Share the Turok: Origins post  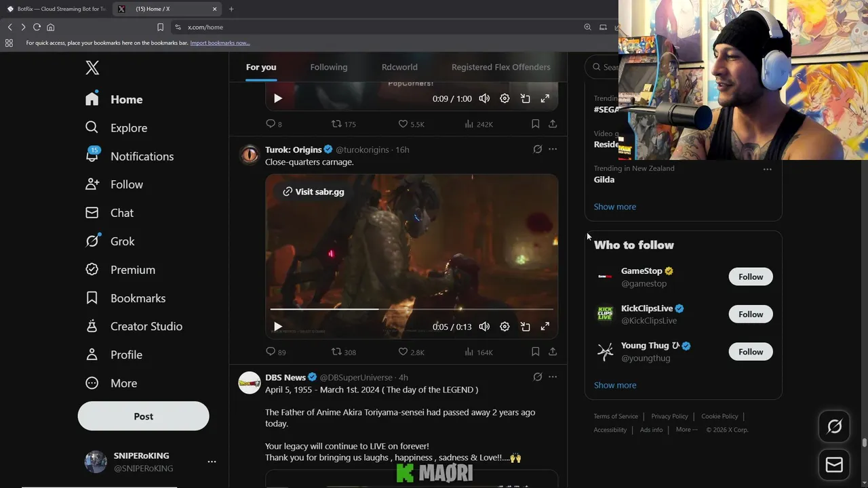tap(553, 352)
